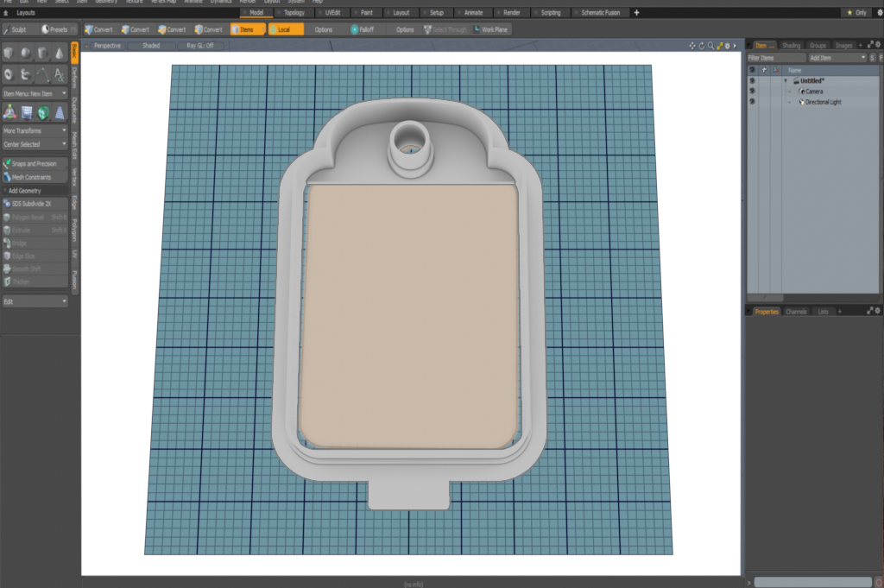Collapse the Untitled scene tree
The width and height of the screenshot is (884, 588).
pyautogui.click(x=786, y=80)
